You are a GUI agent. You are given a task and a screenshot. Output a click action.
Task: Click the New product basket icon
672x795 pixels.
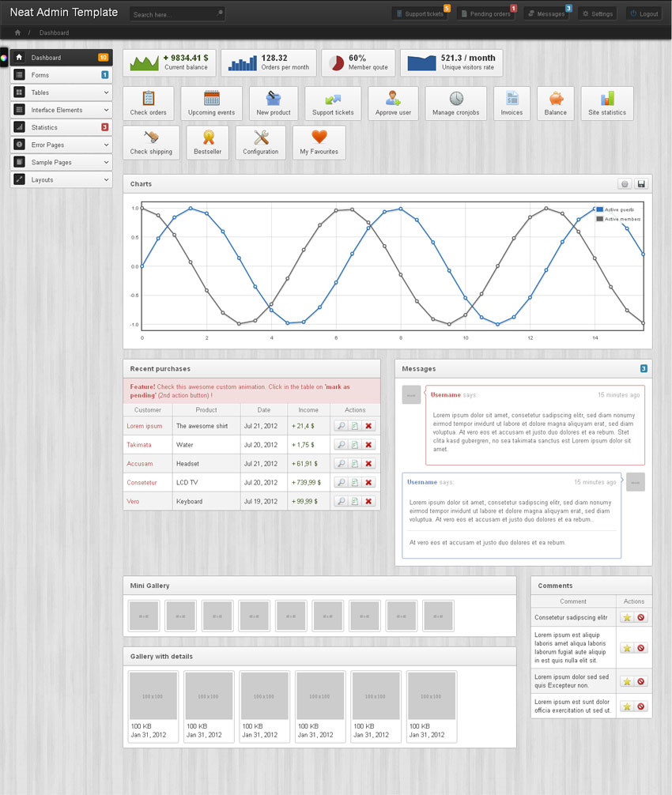[x=274, y=99]
